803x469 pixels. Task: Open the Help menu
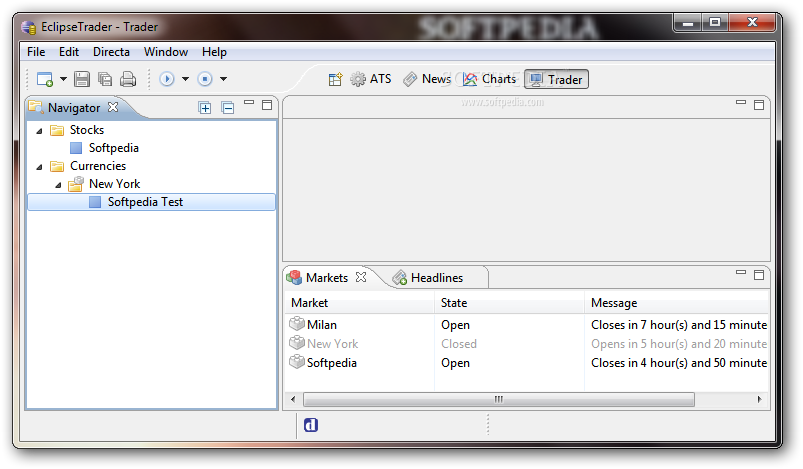pyautogui.click(x=214, y=52)
